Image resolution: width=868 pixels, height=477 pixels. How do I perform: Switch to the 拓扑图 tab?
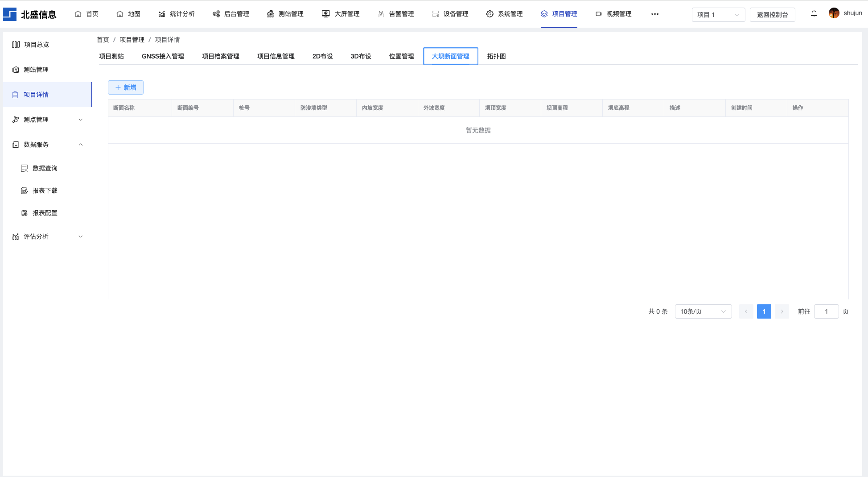click(496, 56)
